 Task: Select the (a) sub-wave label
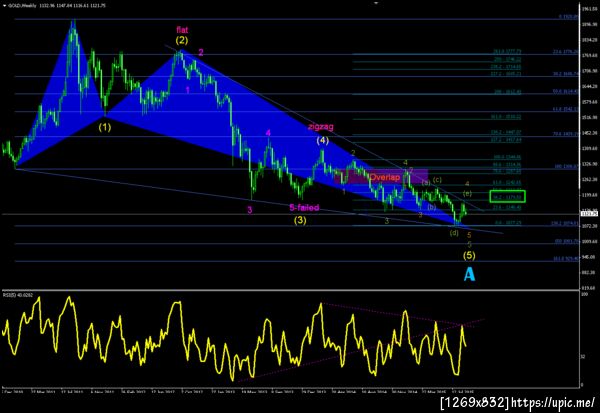[426, 183]
